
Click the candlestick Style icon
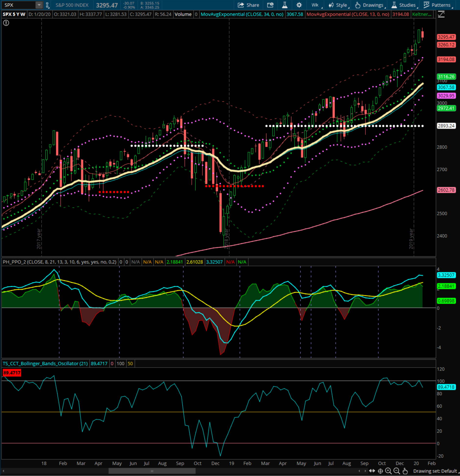331,5
